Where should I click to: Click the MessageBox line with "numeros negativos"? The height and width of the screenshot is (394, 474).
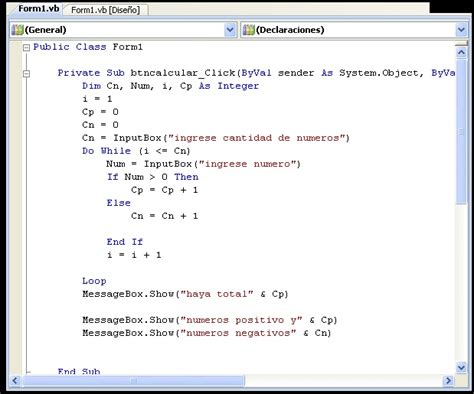[x=207, y=333]
